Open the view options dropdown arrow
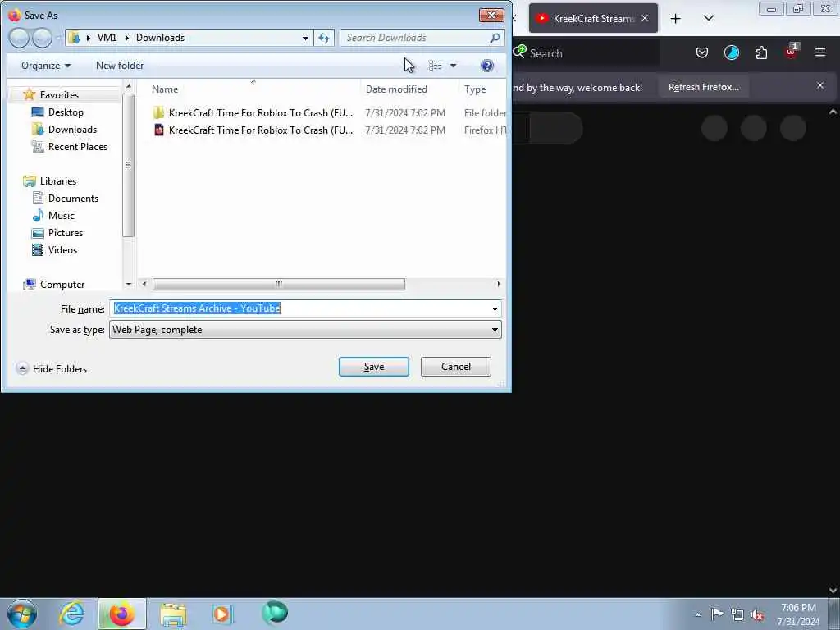Screen dimensions: 840x630 (x=453, y=66)
